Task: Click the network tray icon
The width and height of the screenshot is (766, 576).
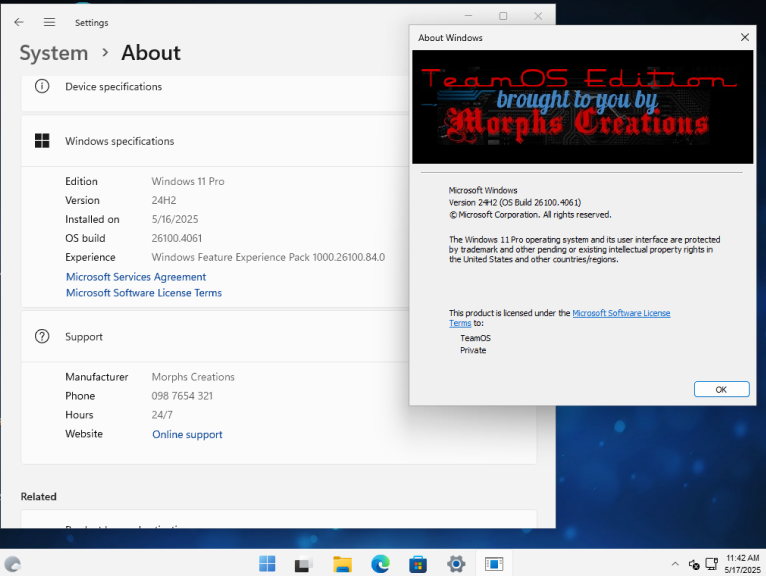Action: tap(711, 564)
